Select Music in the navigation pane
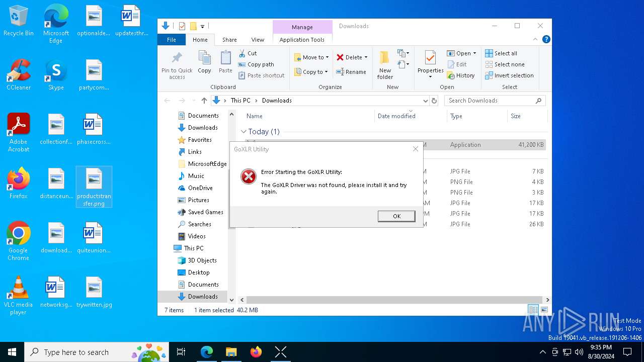Screen dimensions: 644x362 pyautogui.click(x=196, y=176)
